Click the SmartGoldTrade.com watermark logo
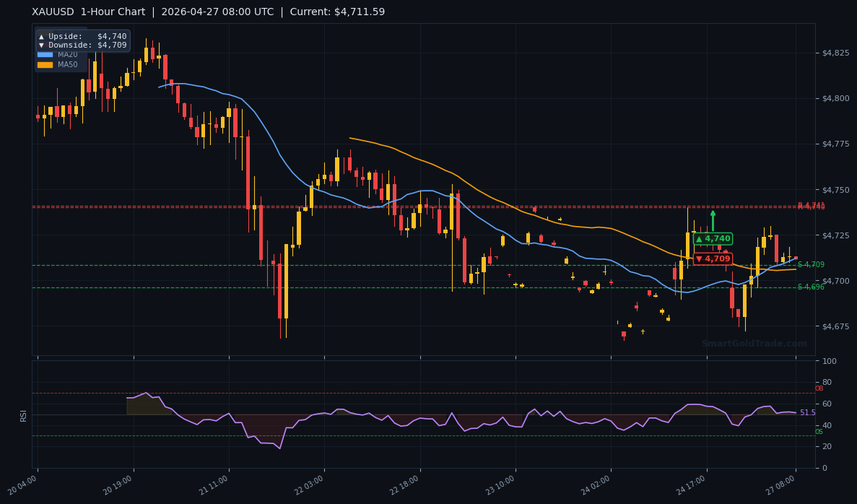857x504 pixels. 754,343
